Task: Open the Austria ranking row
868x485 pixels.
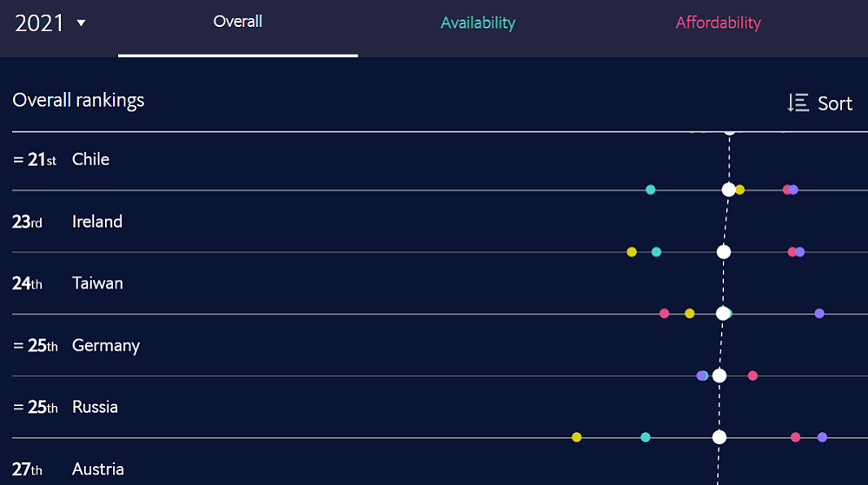Action: click(x=98, y=469)
